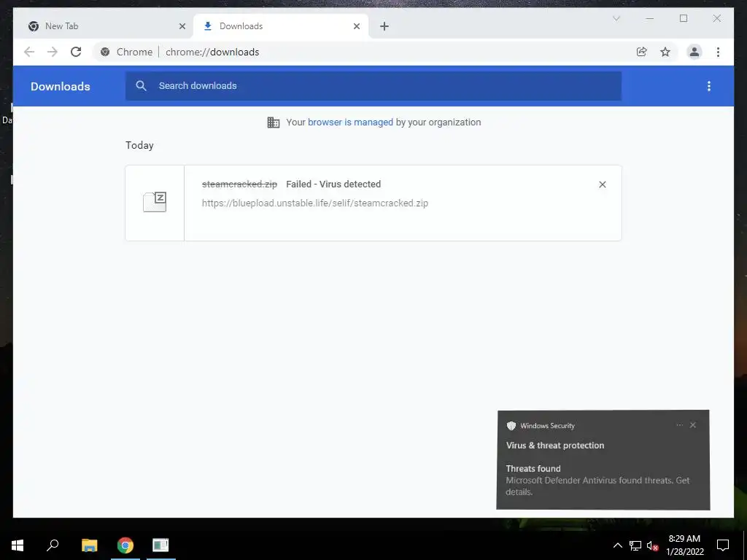Click the steamcracked.zip source URL
The width and height of the screenshot is (747, 560).
point(315,203)
